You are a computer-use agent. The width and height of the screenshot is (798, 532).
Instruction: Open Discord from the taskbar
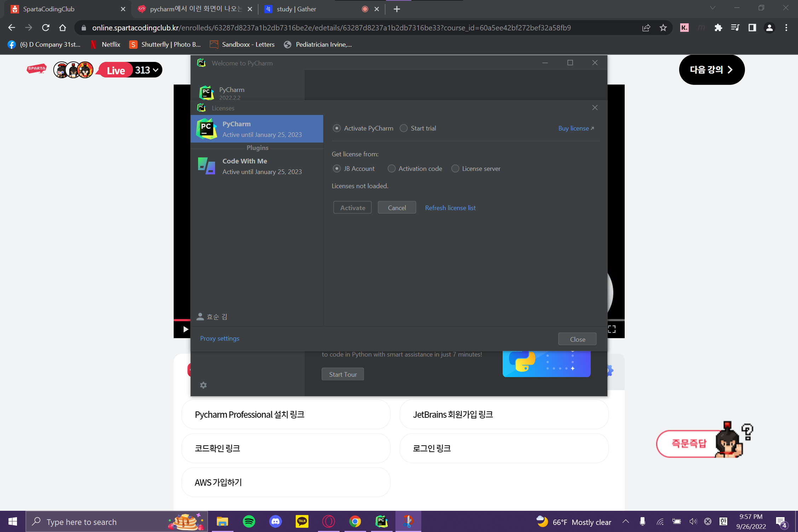pos(276,521)
